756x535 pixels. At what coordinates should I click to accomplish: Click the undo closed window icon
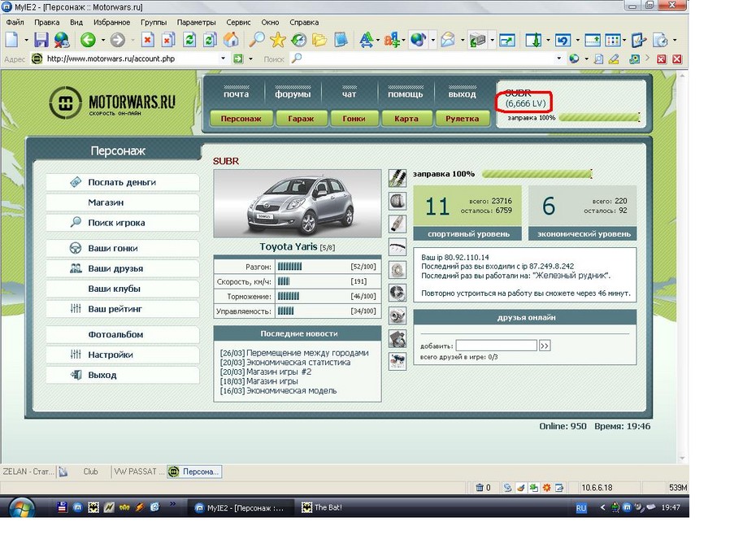(x=563, y=40)
